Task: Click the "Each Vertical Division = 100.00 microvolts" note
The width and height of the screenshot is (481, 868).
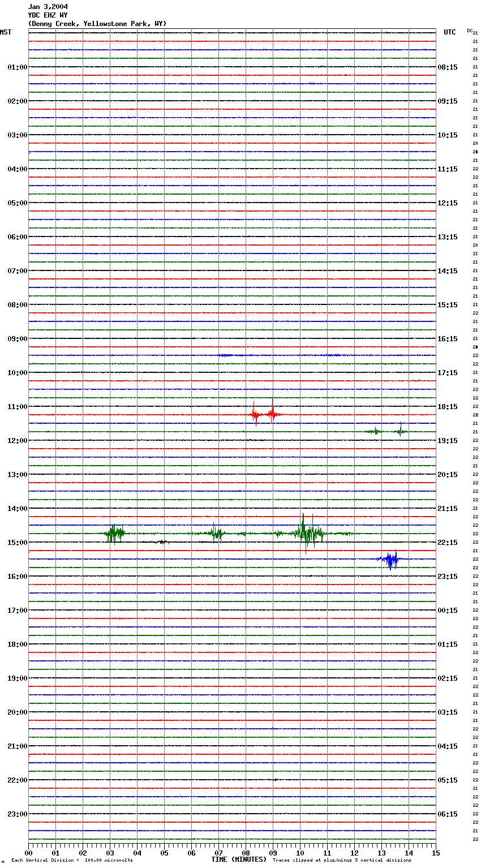Action: coord(72,861)
